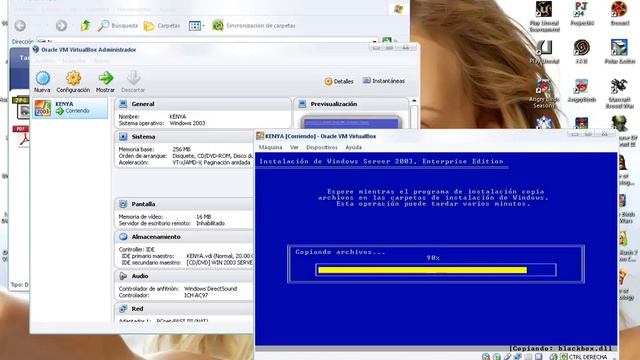Click the Up folder icon in Explorer
The height and width of the screenshot is (360, 640).
[85, 26]
